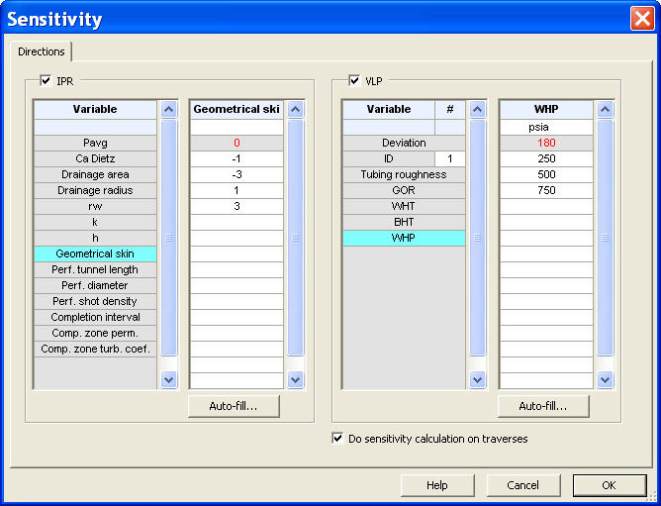Image resolution: width=661 pixels, height=506 pixels.
Task: Click the OK button
Action: [x=609, y=485]
